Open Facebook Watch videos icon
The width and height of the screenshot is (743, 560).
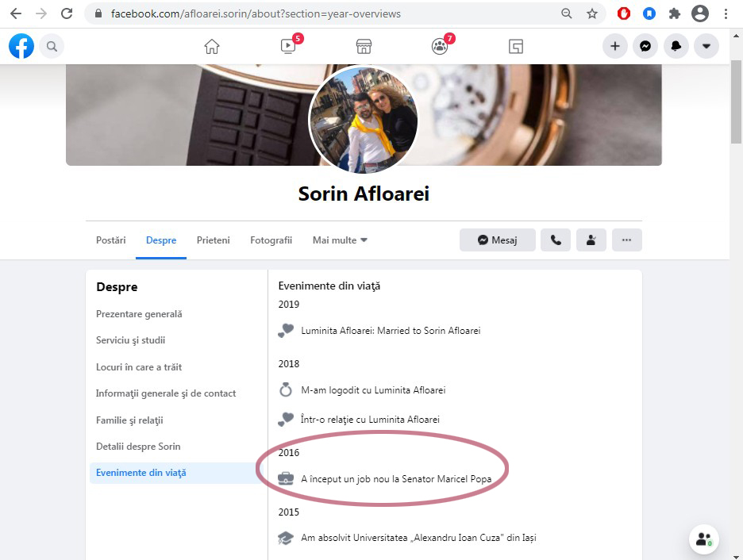[288, 46]
